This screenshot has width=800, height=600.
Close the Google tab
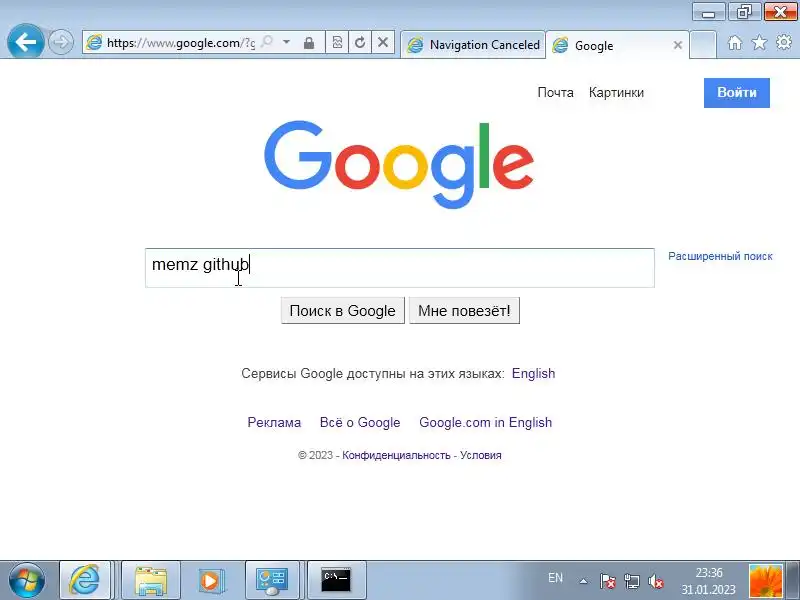[x=678, y=45]
